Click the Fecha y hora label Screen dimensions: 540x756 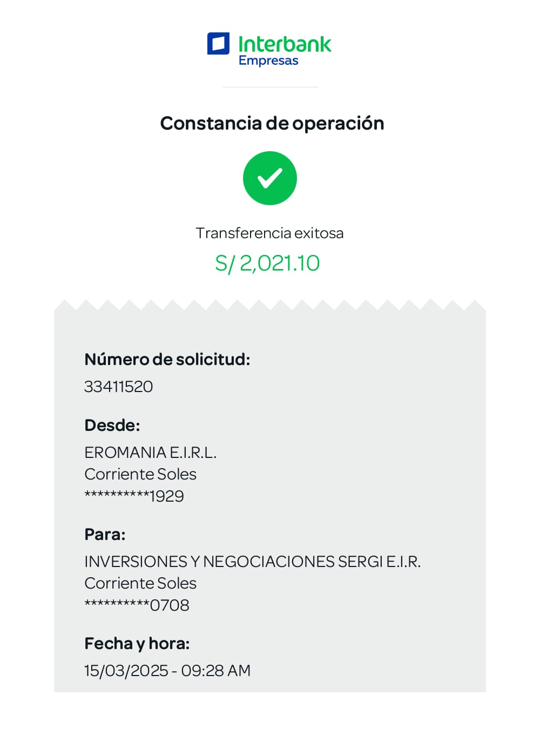click(137, 644)
